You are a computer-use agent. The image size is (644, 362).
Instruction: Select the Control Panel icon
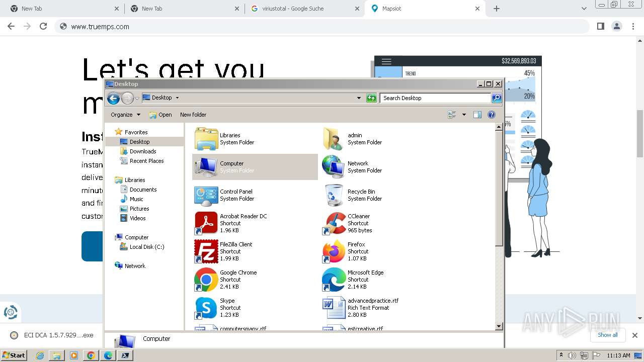[206, 195]
